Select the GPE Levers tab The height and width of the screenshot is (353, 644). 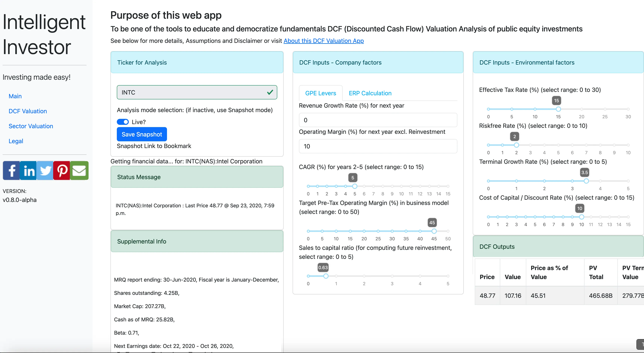coord(320,93)
